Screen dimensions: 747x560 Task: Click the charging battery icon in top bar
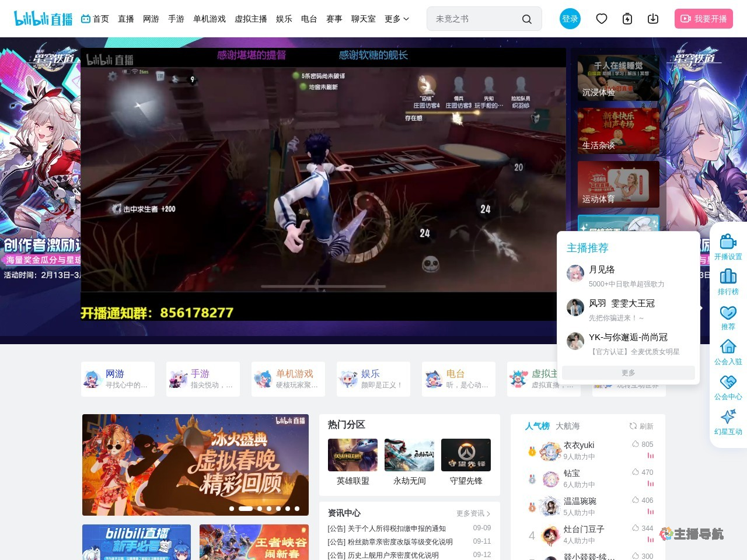[627, 19]
